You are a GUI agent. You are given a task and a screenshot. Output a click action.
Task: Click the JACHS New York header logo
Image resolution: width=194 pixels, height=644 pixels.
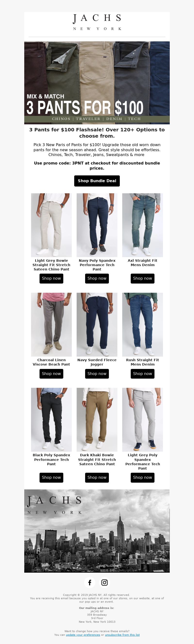pyautogui.click(x=97, y=22)
